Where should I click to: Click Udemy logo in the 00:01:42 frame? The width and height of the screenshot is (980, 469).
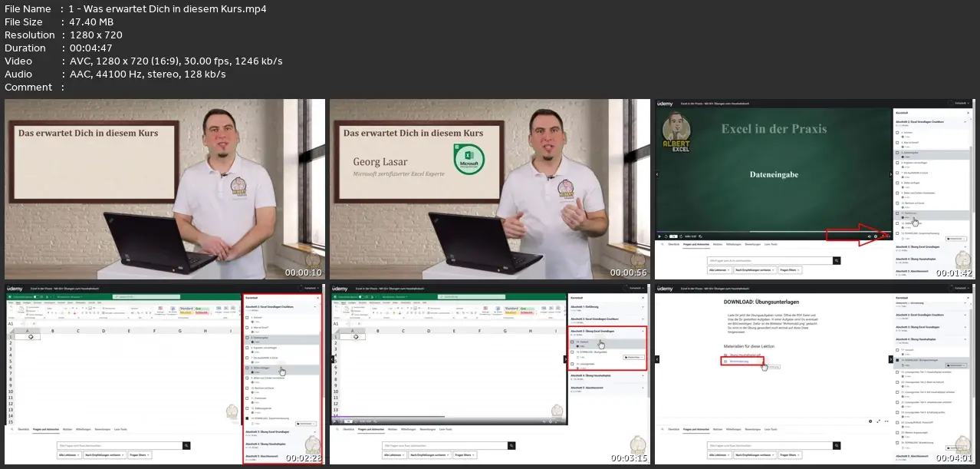[664, 103]
